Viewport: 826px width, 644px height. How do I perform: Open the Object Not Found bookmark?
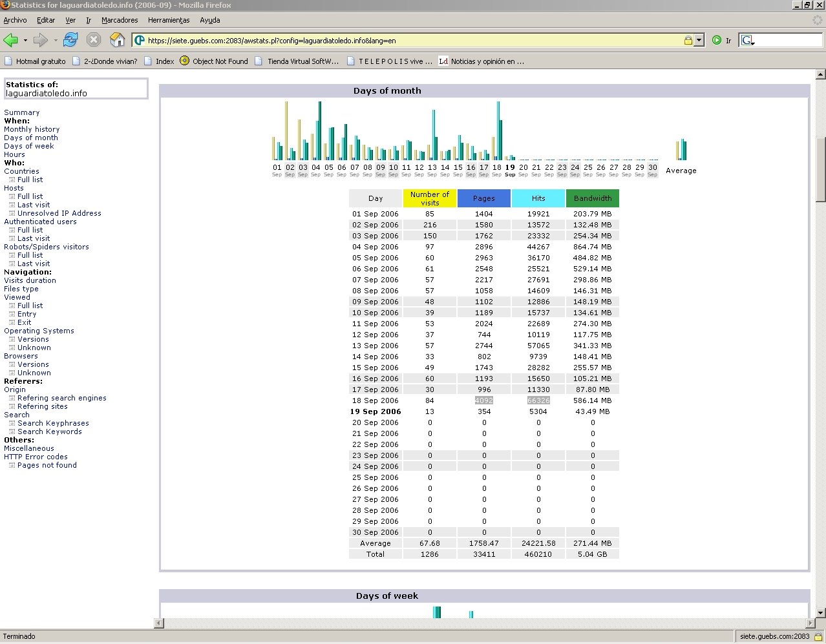pyautogui.click(x=213, y=61)
